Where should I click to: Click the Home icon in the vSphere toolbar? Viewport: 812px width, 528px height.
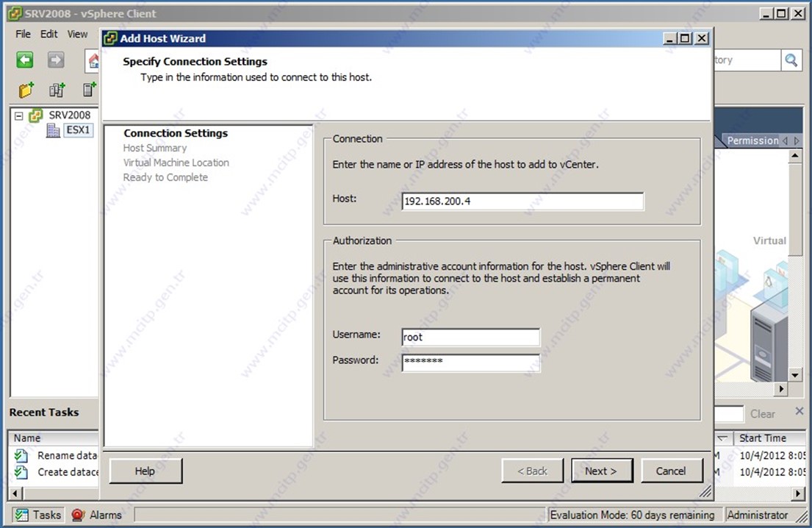pos(93,61)
